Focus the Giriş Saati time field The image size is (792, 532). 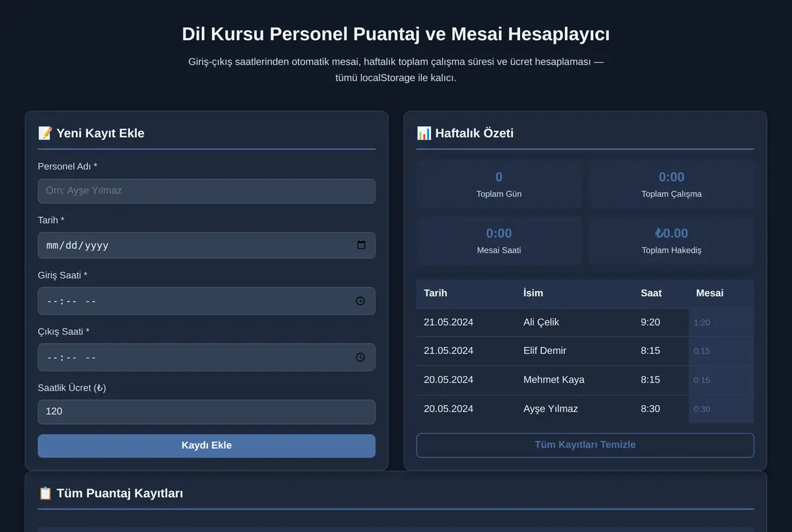pyautogui.click(x=207, y=301)
